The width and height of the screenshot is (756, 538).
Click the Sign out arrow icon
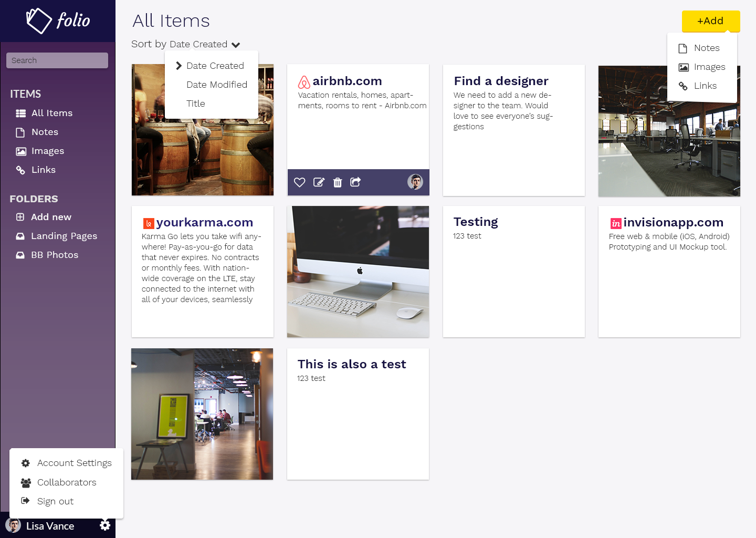coord(25,501)
